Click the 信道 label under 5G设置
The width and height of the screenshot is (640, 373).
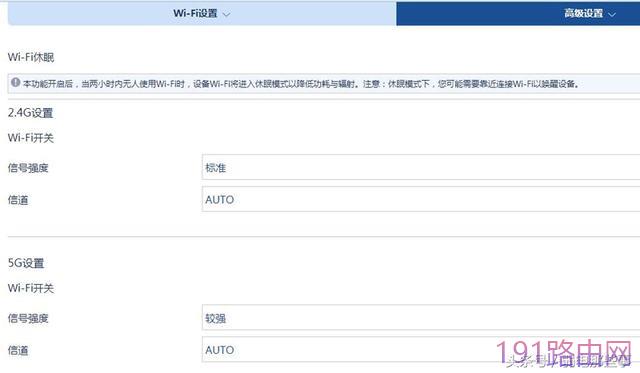[x=18, y=351]
